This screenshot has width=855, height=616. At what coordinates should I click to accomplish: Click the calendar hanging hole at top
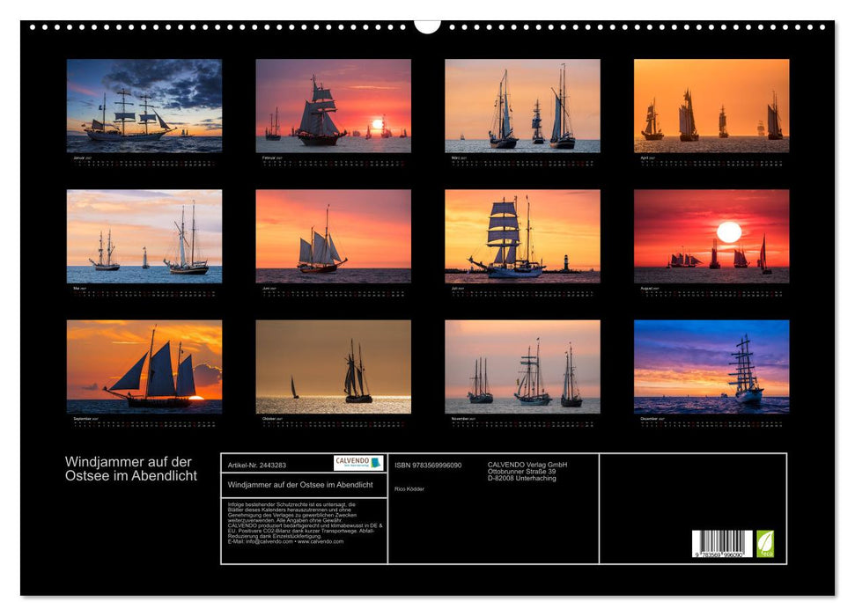click(x=427, y=26)
